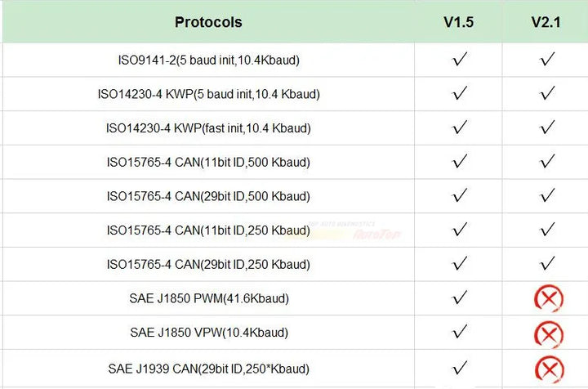Viewport: 588px width, 389px height.
Task: Click V1.5 checkmark for CAN 29bit 500 Kbaud
Action: [x=460, y=195]
